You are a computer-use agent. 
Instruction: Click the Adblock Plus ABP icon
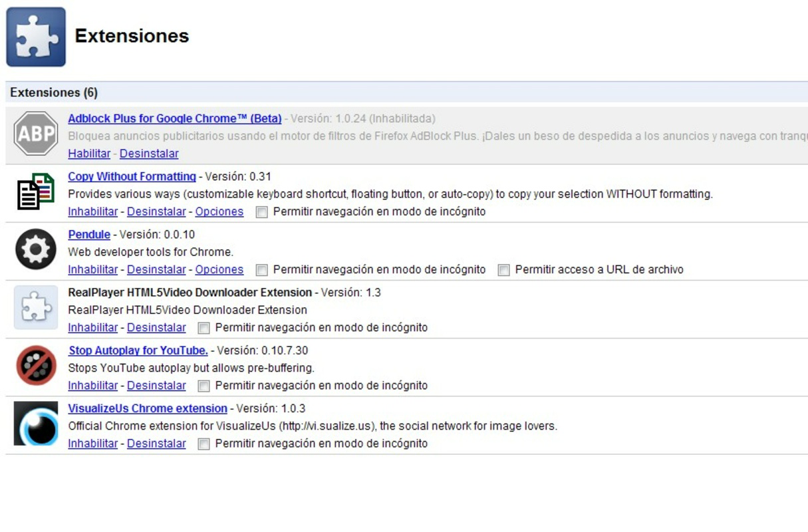tap(36, 134)
